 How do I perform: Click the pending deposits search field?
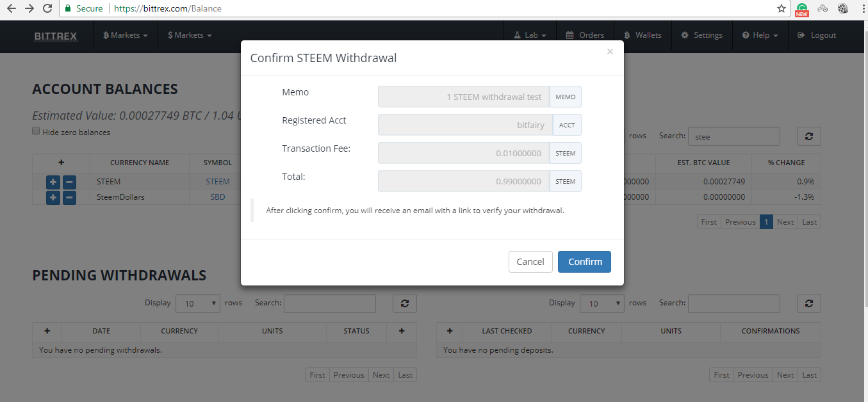click(x=734, y=303)
